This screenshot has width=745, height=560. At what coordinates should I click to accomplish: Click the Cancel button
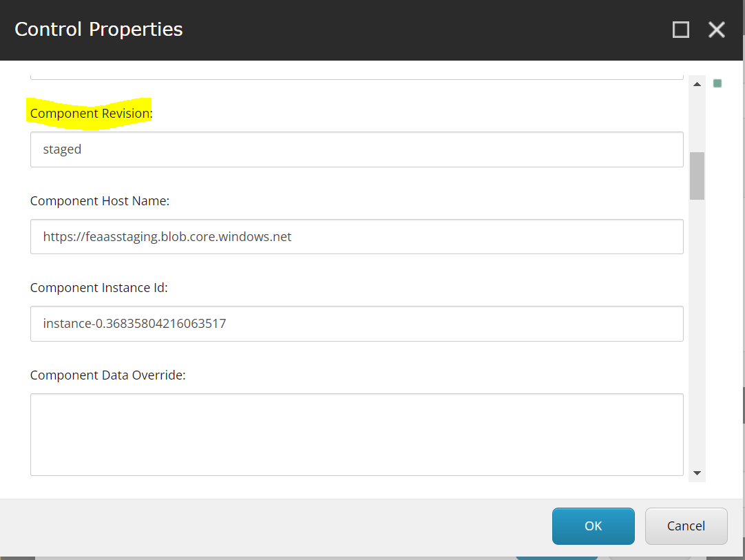tap(686, 526)
